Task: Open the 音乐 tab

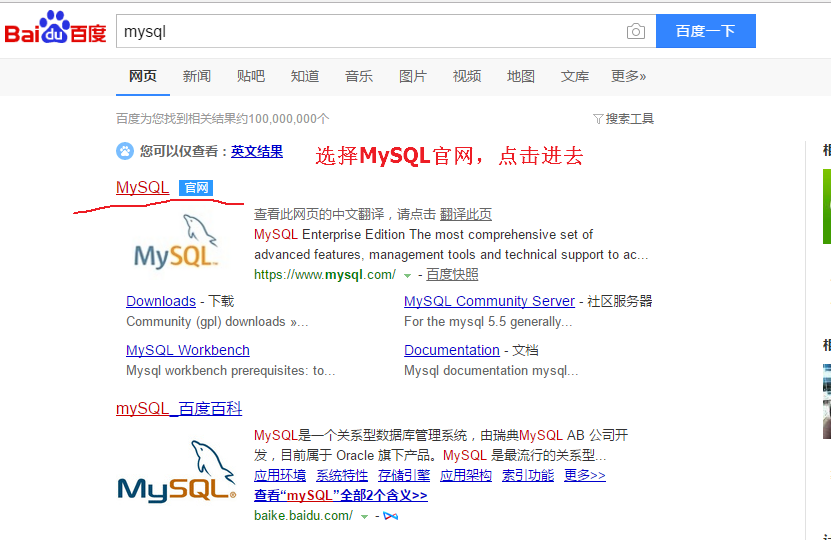Action: (359, 76)
